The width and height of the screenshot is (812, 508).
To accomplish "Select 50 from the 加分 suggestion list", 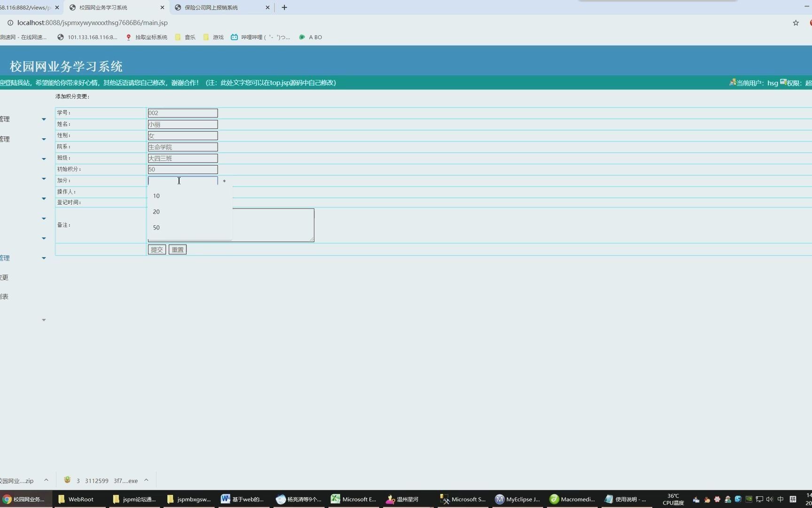I will (x=190, y=227).
